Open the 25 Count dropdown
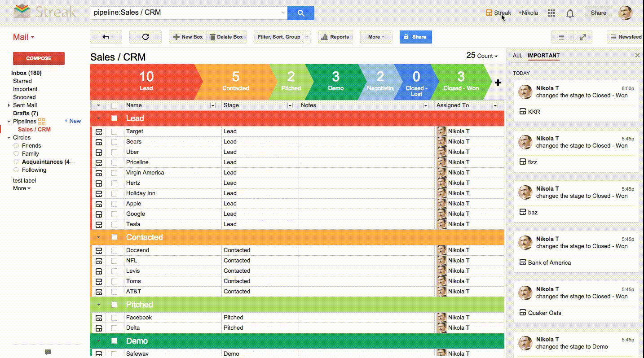This screenshot has height=358, width=644. pos(482,56)
